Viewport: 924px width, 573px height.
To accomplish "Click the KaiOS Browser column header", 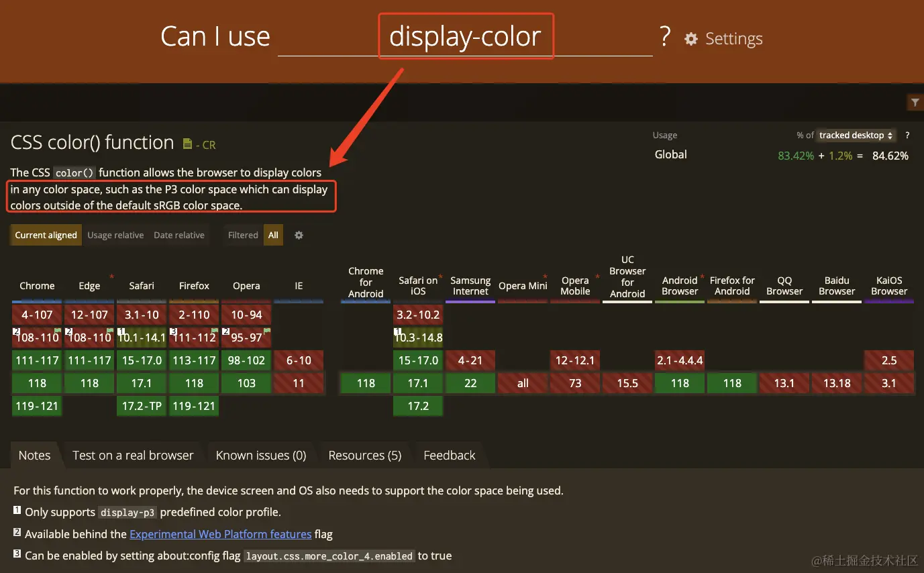I will pyautogui.click(x=889, y=286).
